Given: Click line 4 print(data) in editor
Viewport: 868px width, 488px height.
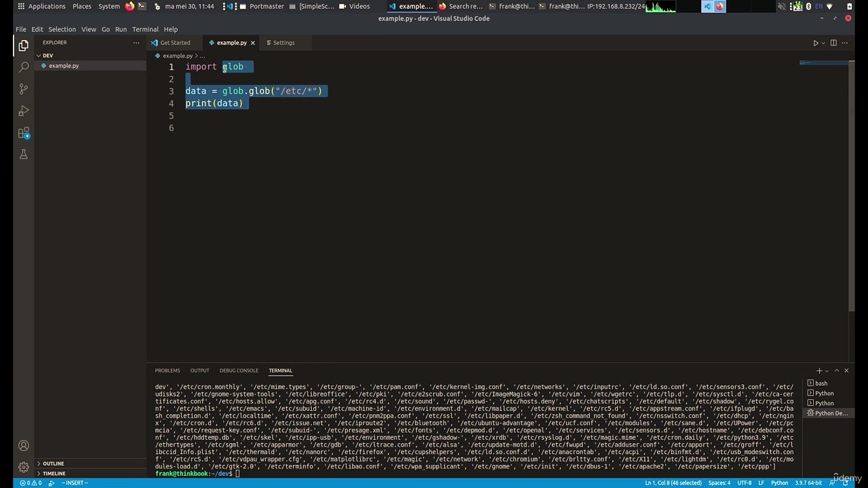Looking at the screenshot, I should coord(214,103).
